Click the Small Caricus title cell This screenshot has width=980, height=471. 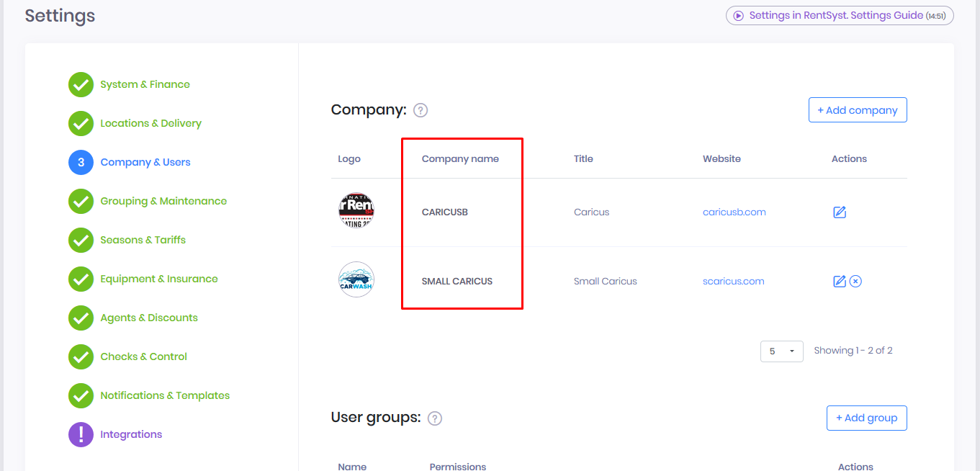pos(606,281)
